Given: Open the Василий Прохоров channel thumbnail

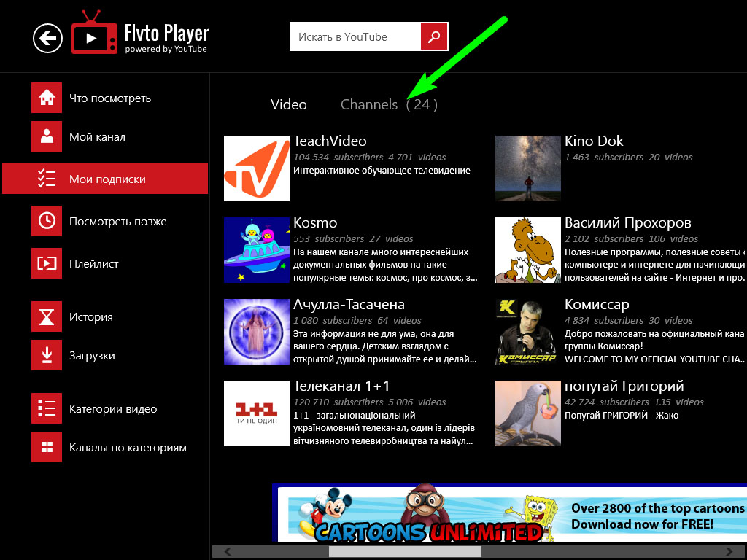Looking at the screenshot, I should tap(528, 250).
